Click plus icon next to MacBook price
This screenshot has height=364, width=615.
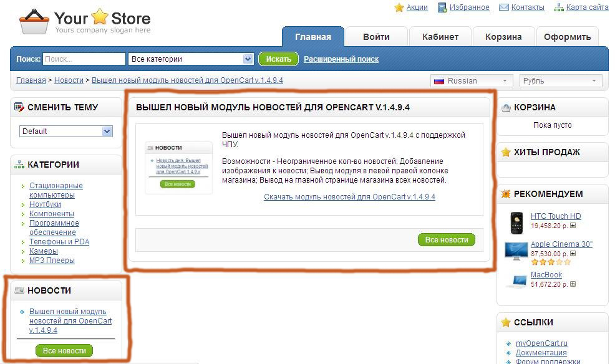[573, 284]
